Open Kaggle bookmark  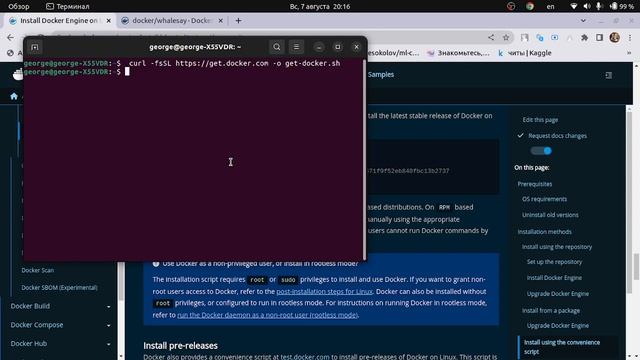pos(525,53)
